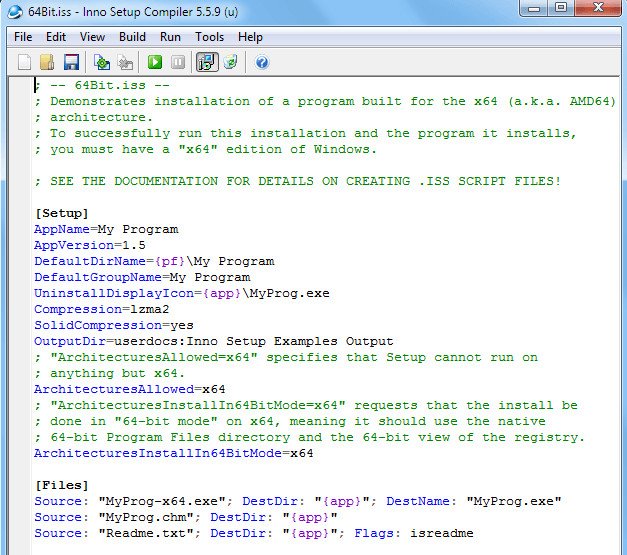Click the line 'AppVersion=1.5'
The width and height of the screenshot is (627, 555).
point(90,245)
